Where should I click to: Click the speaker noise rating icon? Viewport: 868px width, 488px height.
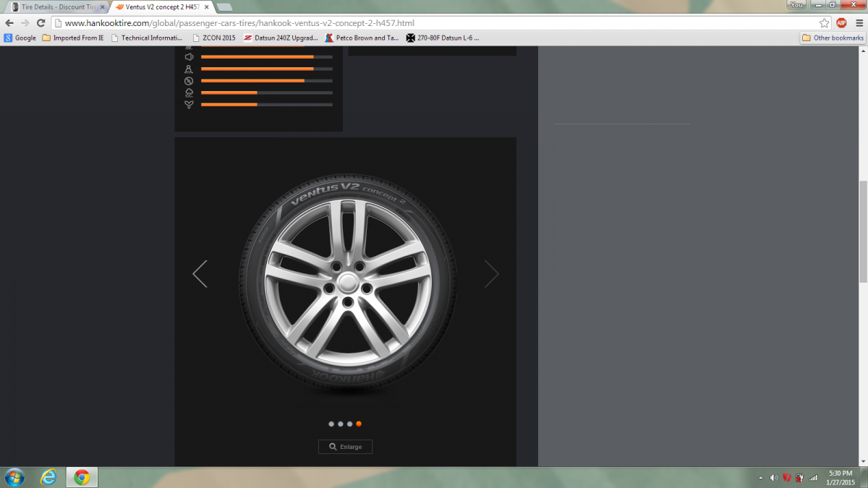(189, 56)
